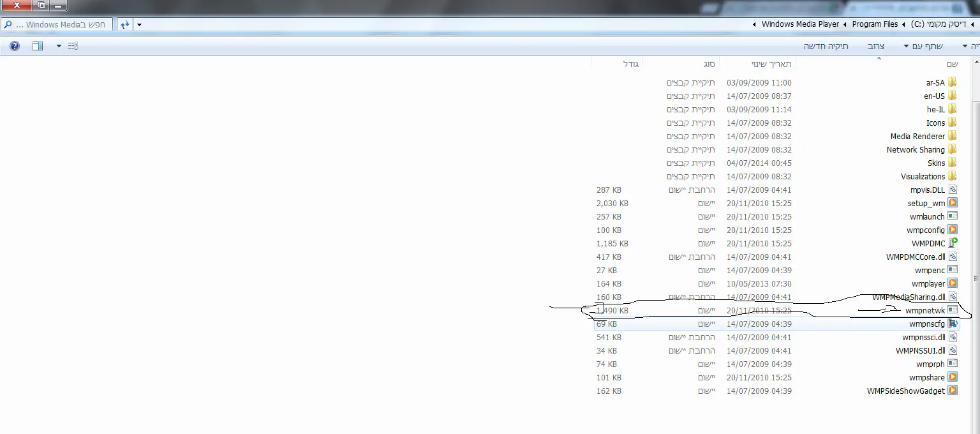Select the mpvis.DLL file icon

point(952,190)
